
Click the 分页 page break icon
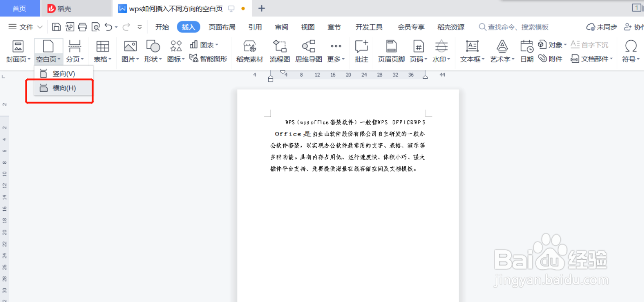tap(75, 46)
